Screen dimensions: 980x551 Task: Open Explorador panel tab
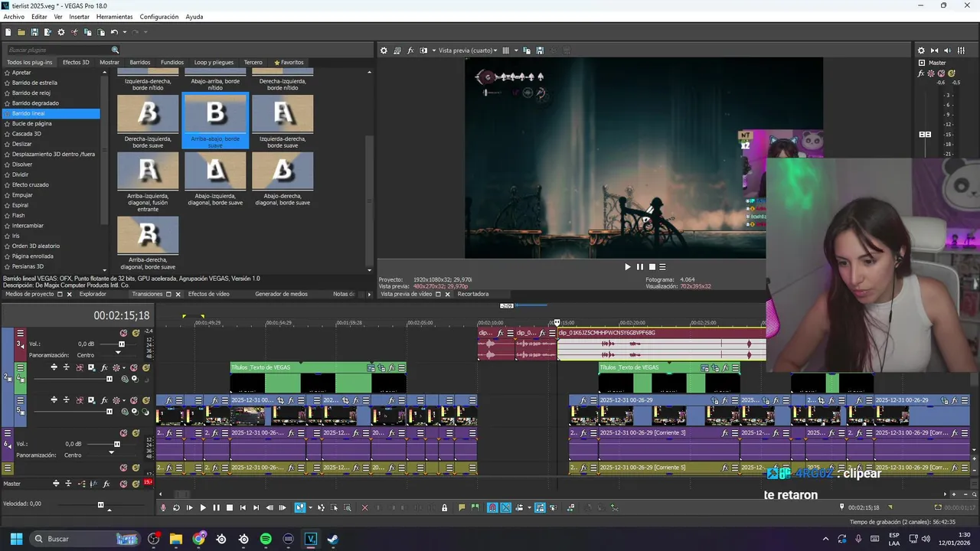tap(93, 294)
